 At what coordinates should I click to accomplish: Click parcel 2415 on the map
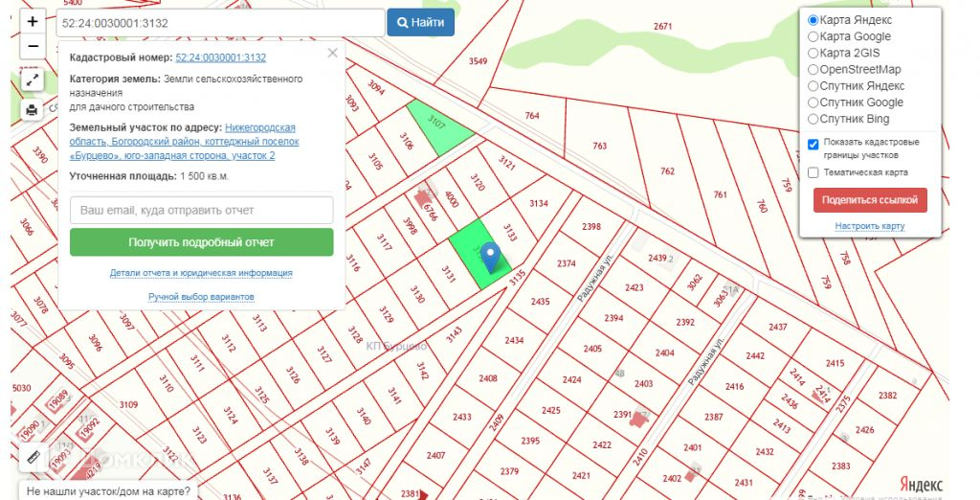click(835, 364)
